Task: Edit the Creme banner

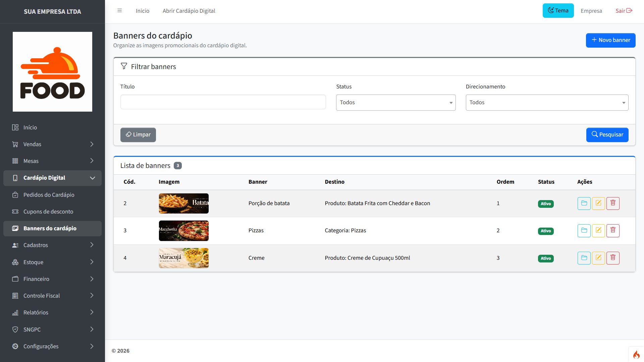Action: click(x=598, y=258)
